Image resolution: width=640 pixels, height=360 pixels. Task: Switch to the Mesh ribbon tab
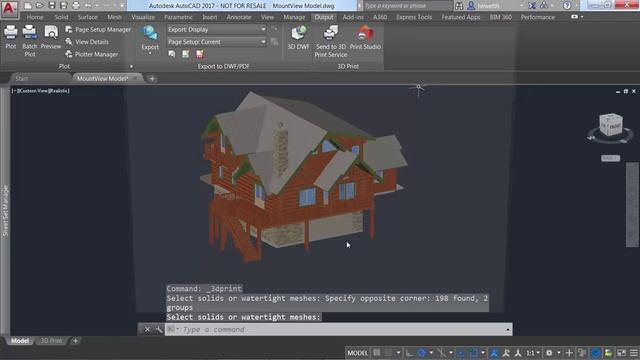click(114, 17)
